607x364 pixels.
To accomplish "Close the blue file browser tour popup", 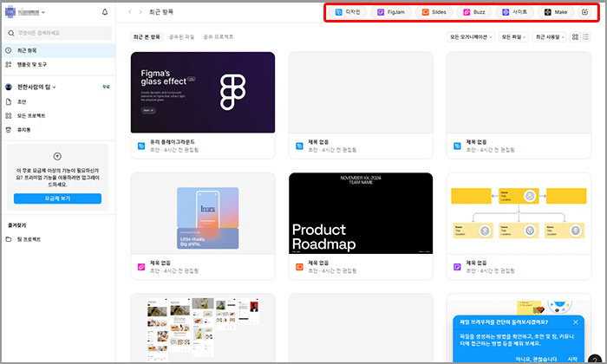I will click(576, 322).
